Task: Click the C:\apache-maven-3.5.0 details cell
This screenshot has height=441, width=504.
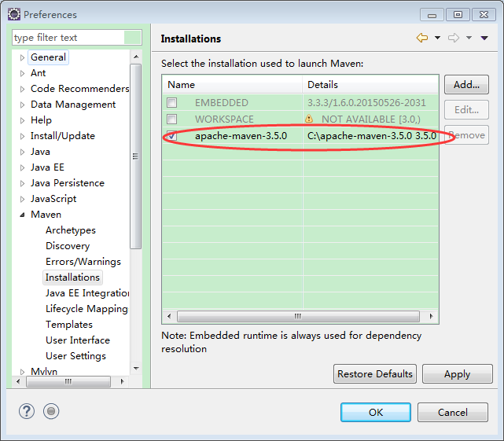Action: pos(372,136)
